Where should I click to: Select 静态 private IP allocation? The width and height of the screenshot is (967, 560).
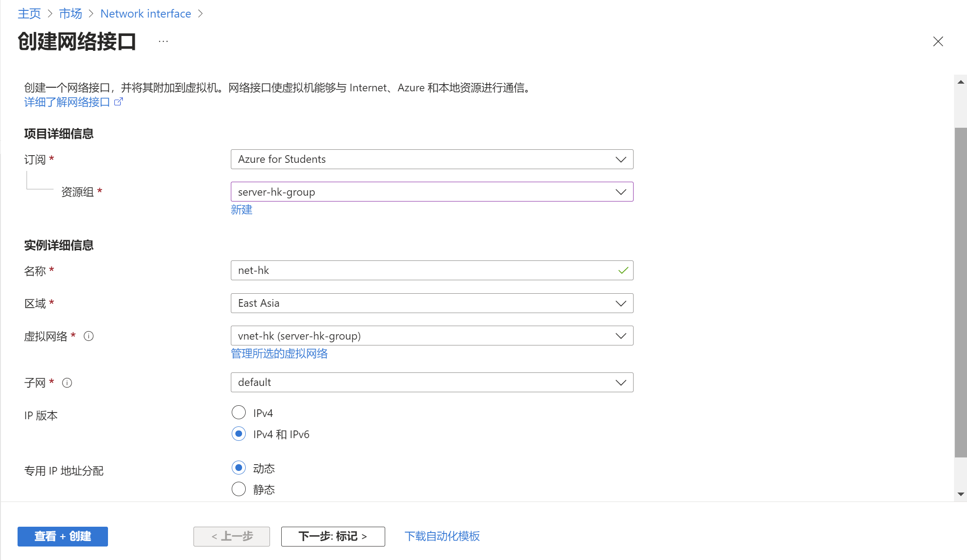pos(238,489)
